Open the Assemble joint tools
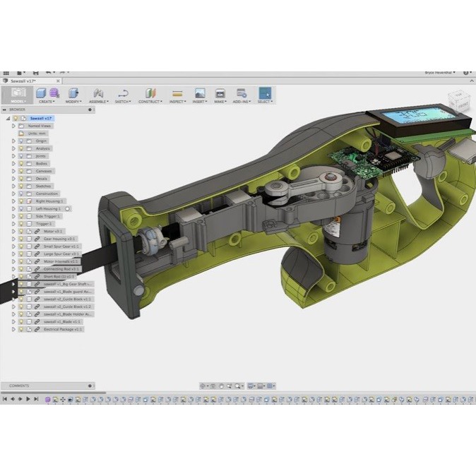 (98, 93)
